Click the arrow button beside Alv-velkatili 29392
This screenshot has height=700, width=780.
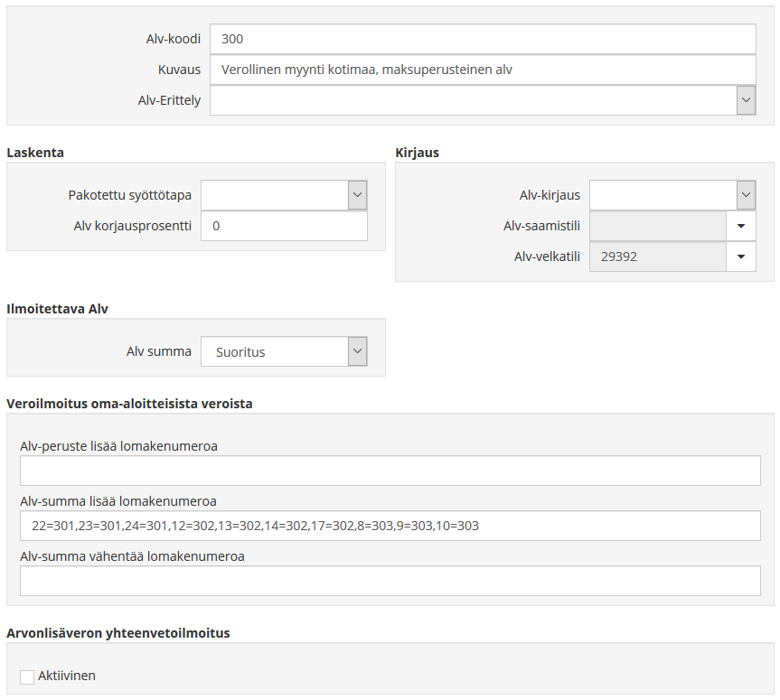pyautogui.click(x=741, y=257)
